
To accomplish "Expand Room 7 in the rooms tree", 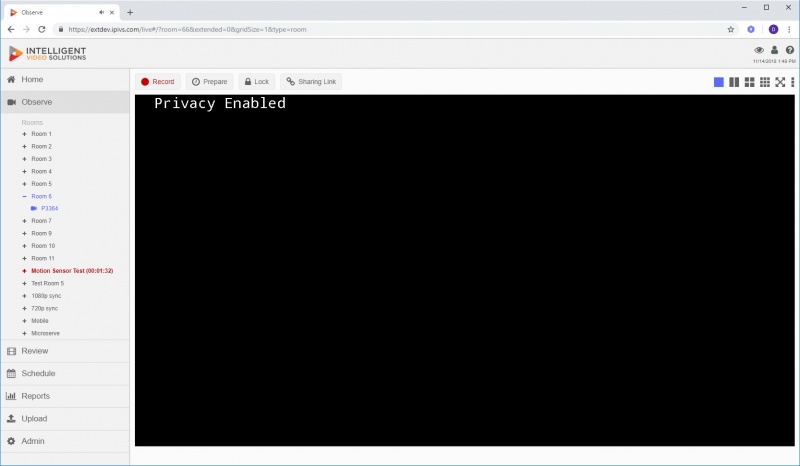I will point(24,221).
